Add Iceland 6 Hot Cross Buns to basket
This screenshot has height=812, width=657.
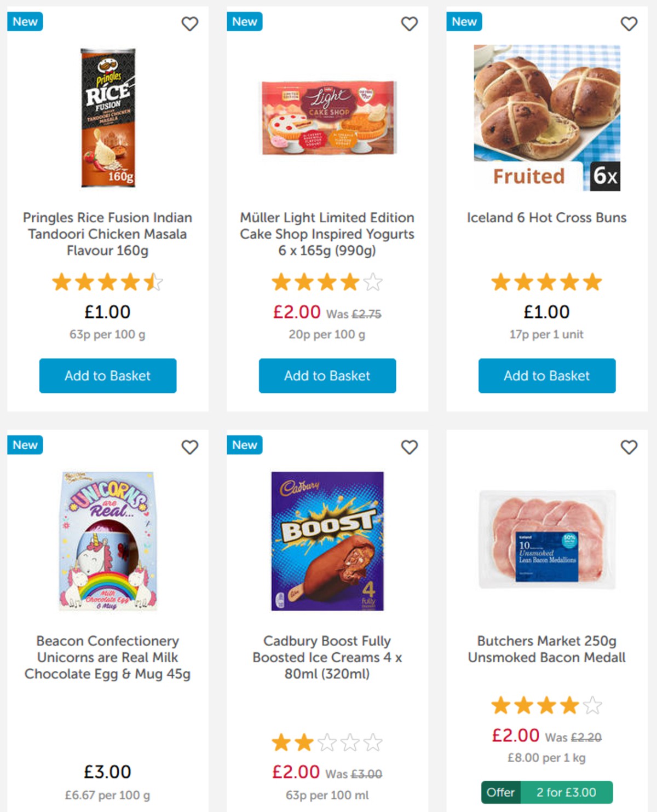point(547,376)
